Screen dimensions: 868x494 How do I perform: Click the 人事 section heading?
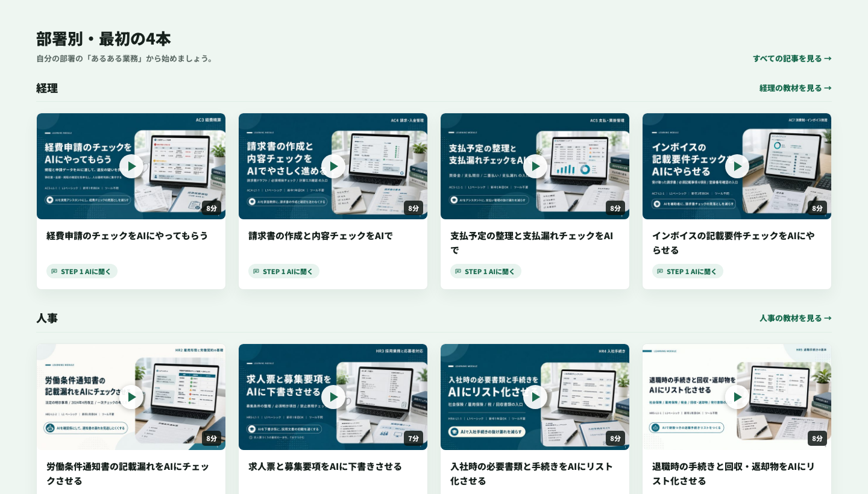click(x=47, y=318)
